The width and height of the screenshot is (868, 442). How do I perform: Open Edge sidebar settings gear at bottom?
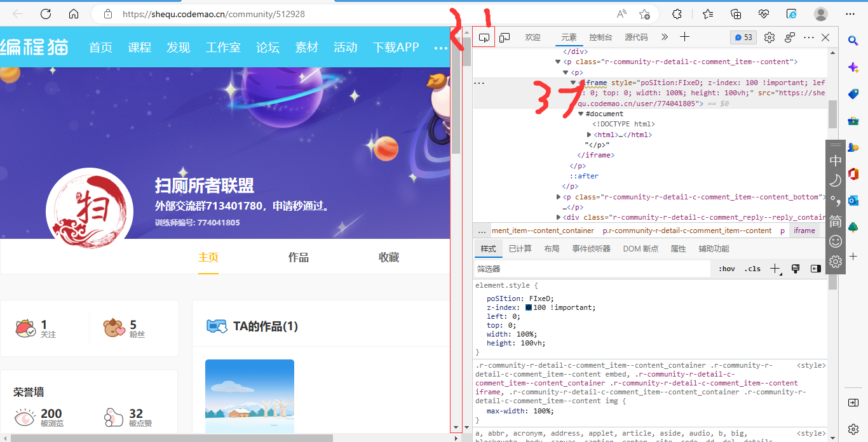(853, 429)
